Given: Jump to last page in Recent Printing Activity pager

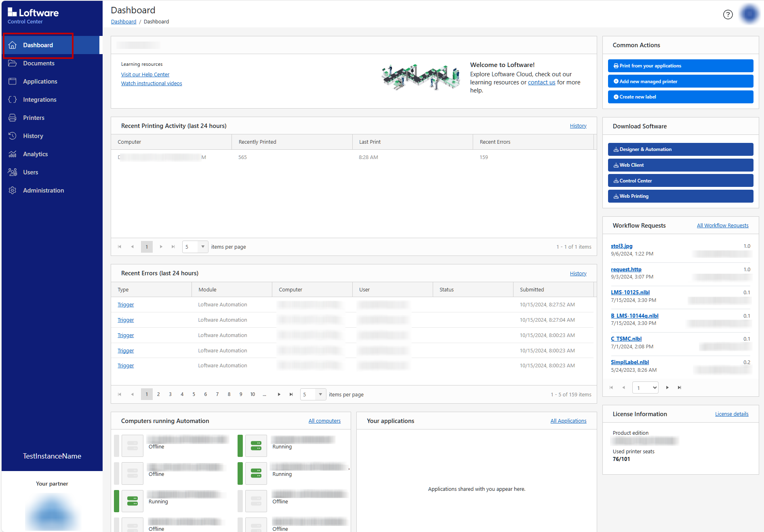Looking at the screenshot, I should [x=173, y=247].
